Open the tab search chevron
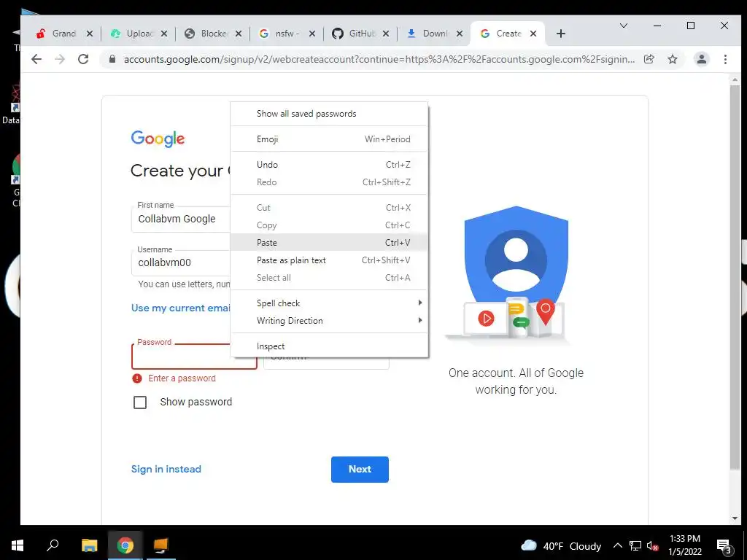 623,26
